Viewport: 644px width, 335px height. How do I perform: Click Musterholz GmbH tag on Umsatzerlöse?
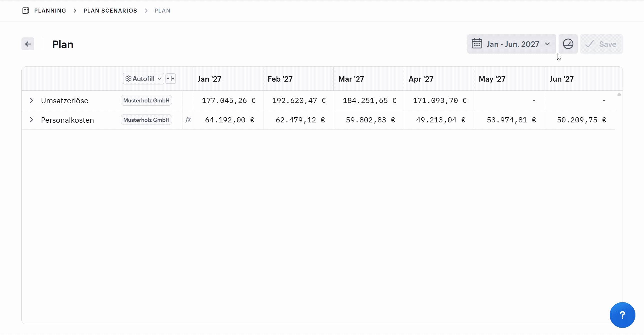point(146,100)
